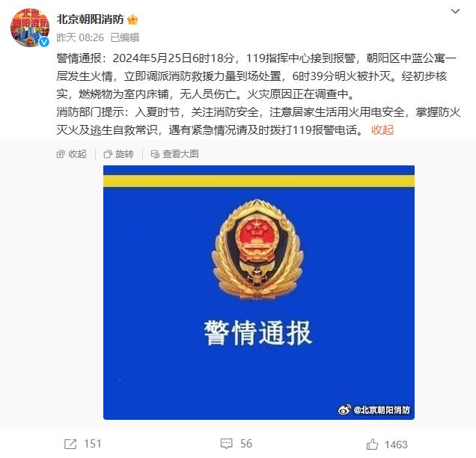Viewport: 476px width, 458px height.
Task: Open comments via speech bubble icon 56
Action: pos(227,444)
